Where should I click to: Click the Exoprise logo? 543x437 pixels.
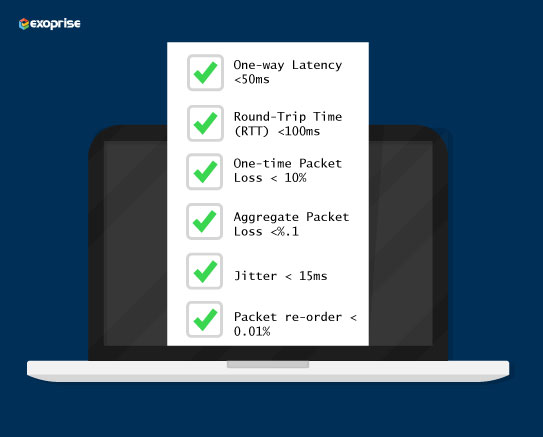pos(50,24)
